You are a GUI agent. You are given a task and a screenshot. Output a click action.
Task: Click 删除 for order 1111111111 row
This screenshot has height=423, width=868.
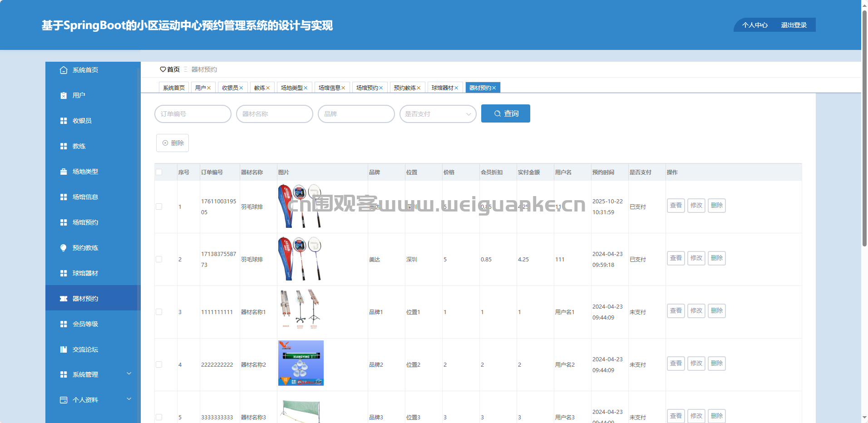(x=717, y=311)
